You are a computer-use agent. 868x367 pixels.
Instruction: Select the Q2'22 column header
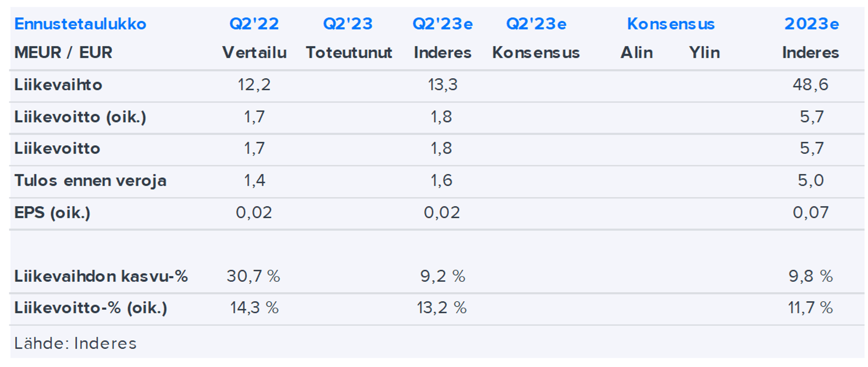[254, 24]
